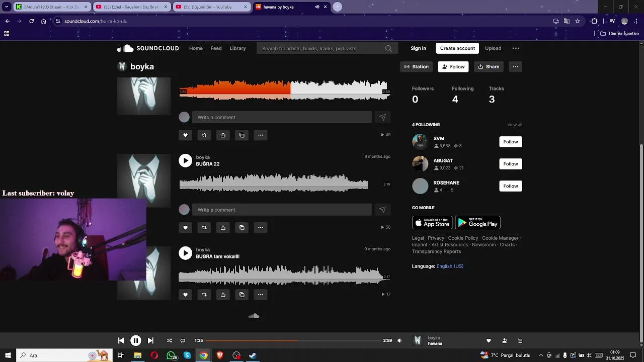Repost the BUGRA tam vokallli track

[204, 295]
